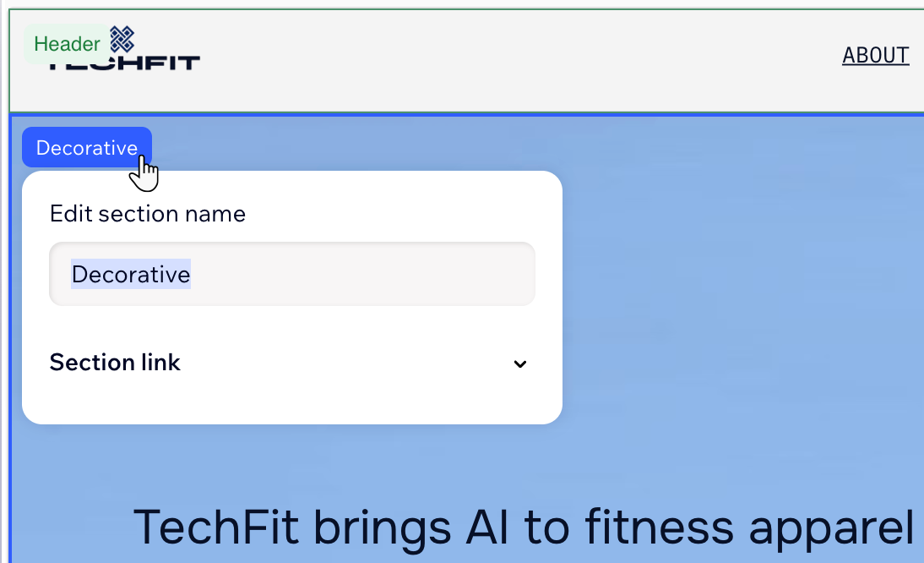Select the geometric logo mark above TECHFIT
Screen dimensions: 924x563
click(x=123, y=40)
